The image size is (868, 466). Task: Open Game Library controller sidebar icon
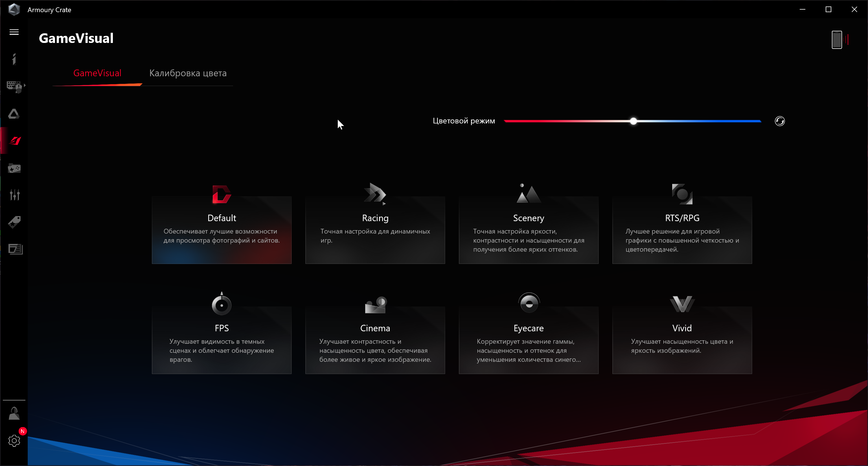(x=14, y=168)
